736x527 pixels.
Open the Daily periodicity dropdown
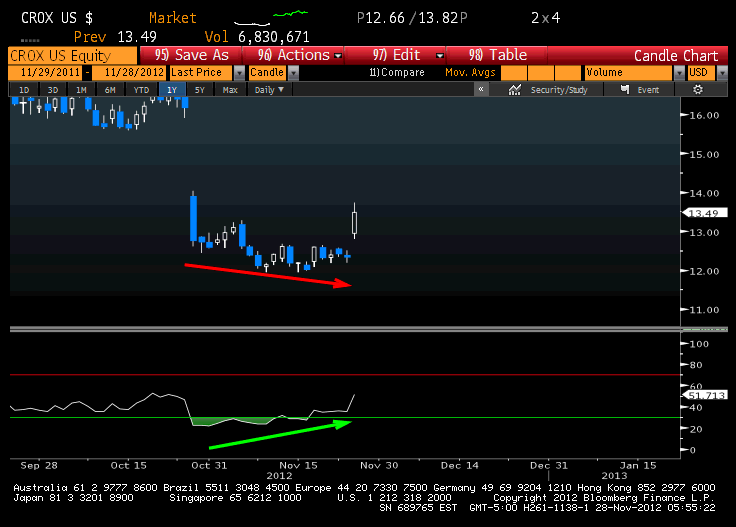(269, 90)
